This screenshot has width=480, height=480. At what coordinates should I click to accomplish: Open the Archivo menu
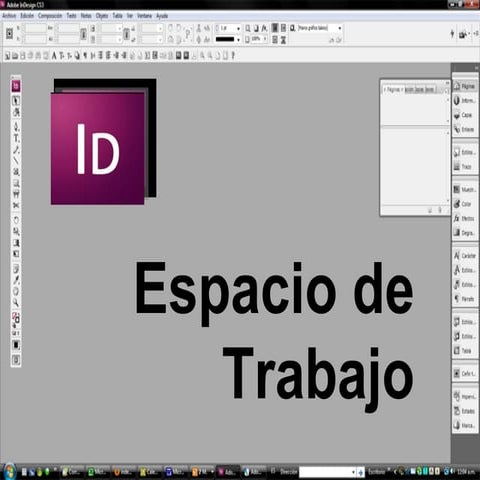coord(9,16)
